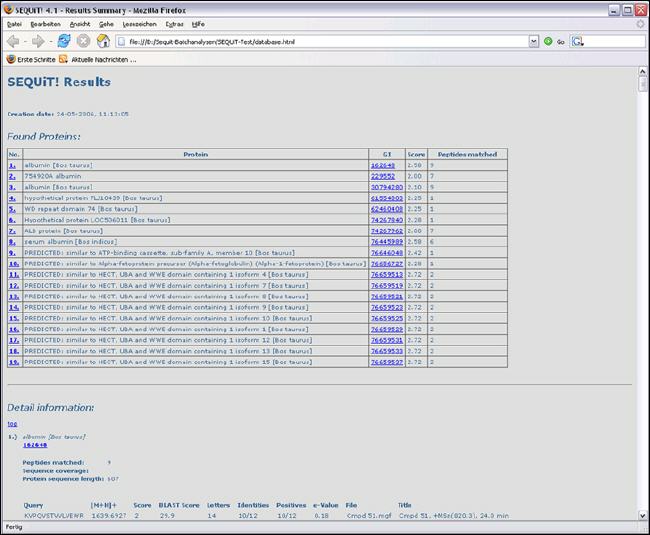The width and height of the screenshot is (650, 535).
Task: Click the Forward navigation arrow
Action: click(38, 41)
